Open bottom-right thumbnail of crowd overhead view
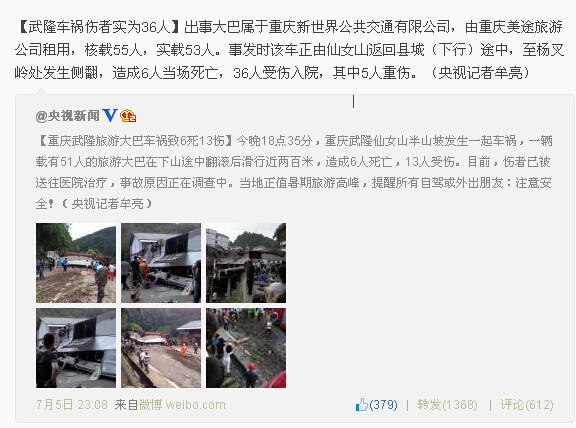Image resolution: width=576 pixels, height=428 pixels. [246, 348]
